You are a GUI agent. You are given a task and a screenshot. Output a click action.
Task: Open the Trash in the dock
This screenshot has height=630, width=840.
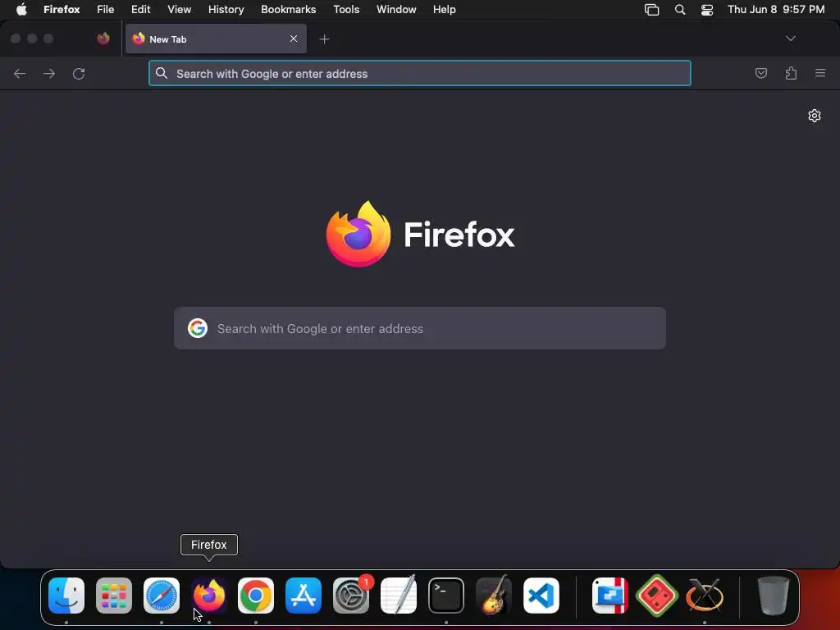(774, 596)
